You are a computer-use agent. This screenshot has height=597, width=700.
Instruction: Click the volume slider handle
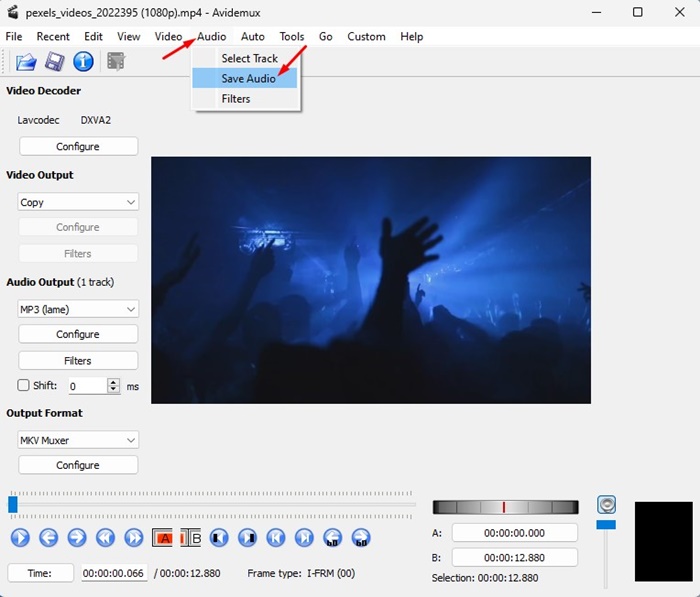click(x=606, y=525)
